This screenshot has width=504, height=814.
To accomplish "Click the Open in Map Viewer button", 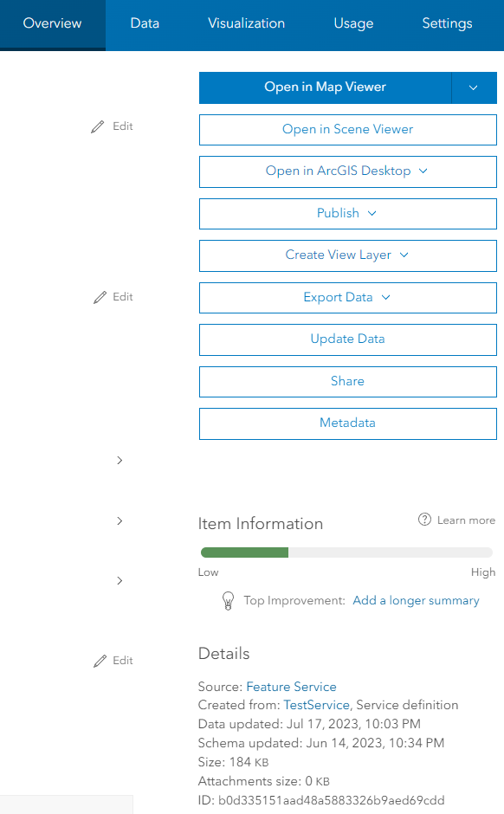I will point(326,87).
